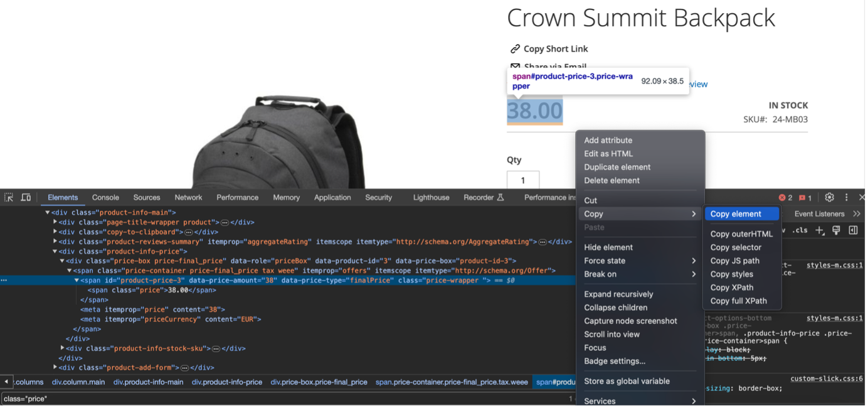Expand the product-add-form div node
The width and height of the screenshot is (868, 408).
[55, 368]
